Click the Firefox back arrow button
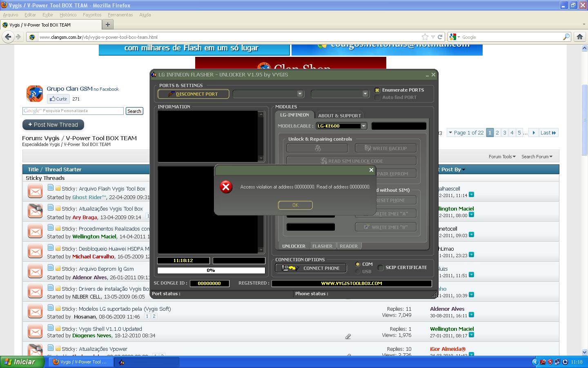588x368 pixels. coord(8,37)
